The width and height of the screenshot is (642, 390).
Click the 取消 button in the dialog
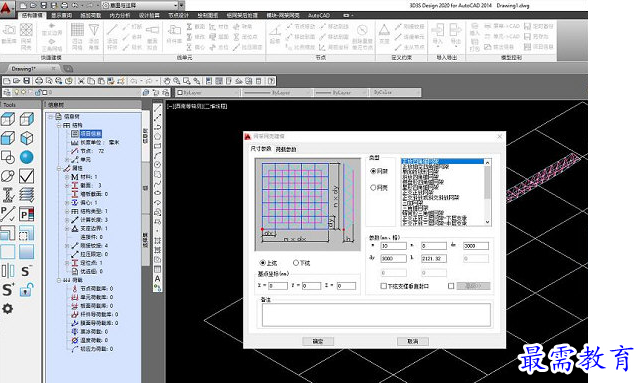[x=413, y=341]
